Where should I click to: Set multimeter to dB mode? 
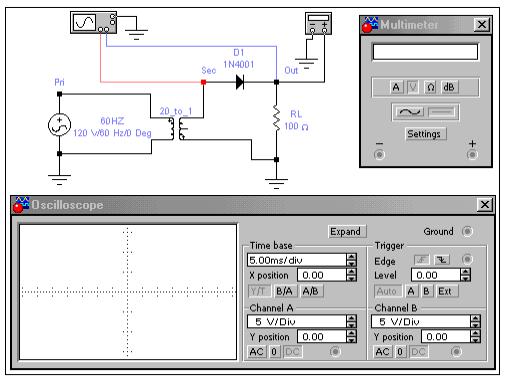pos(449,87)
